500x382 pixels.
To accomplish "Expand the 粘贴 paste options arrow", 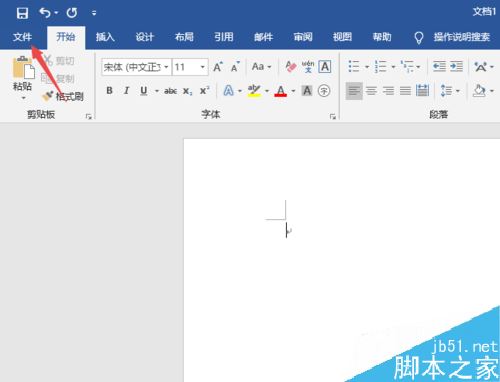I will [x=23, y=98].
